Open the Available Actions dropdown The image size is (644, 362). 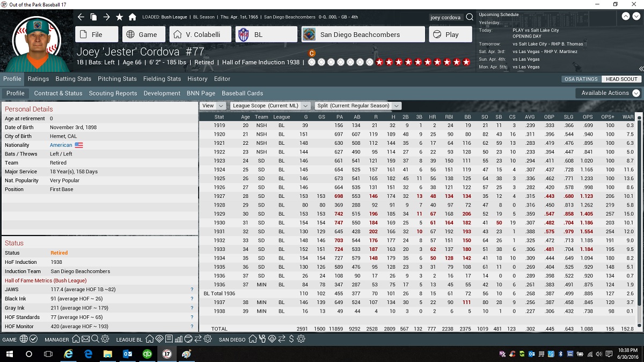click(x=609, y=93)
